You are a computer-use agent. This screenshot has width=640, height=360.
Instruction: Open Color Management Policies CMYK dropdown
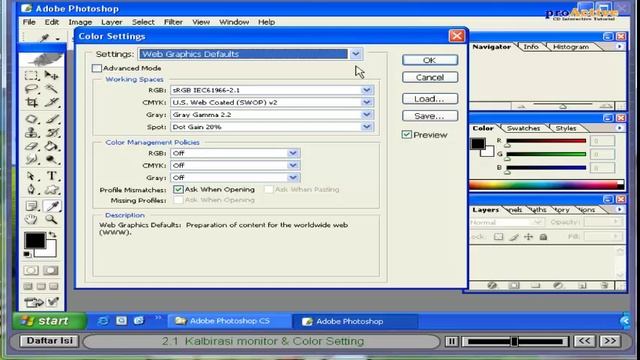235,165
